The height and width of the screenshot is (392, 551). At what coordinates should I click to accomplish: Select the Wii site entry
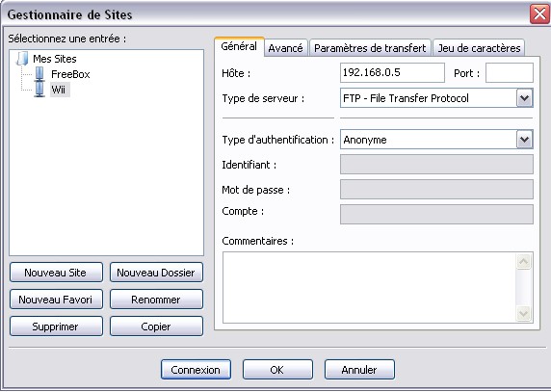point(59,90)
